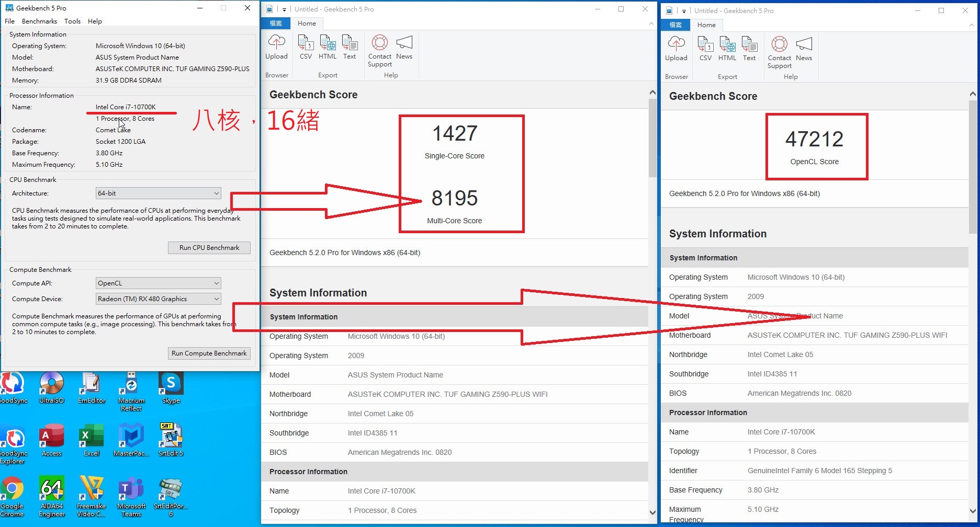The width and height of the screenshot is (980, 527).
Task: Open the Tools menu
Action: coord(72,21)
